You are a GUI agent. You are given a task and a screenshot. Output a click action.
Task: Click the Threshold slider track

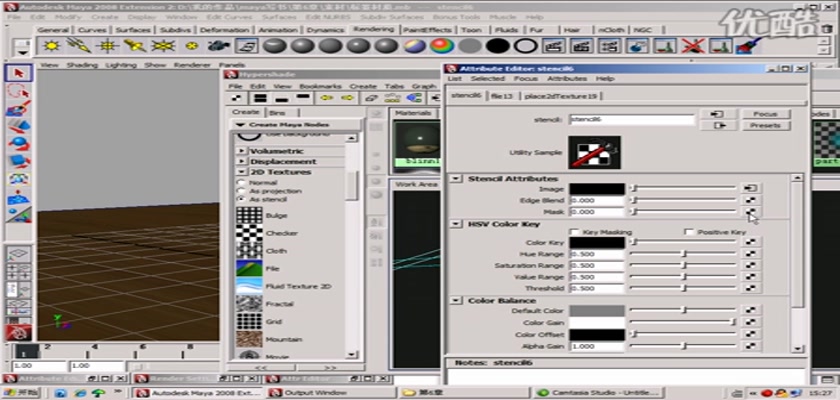pyautogui.click(x=683, y=288)
